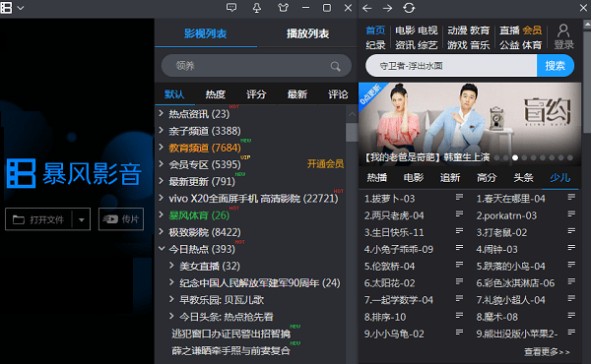Go back with the left arrow icon
591x364 pixels.
pos(367,8)
